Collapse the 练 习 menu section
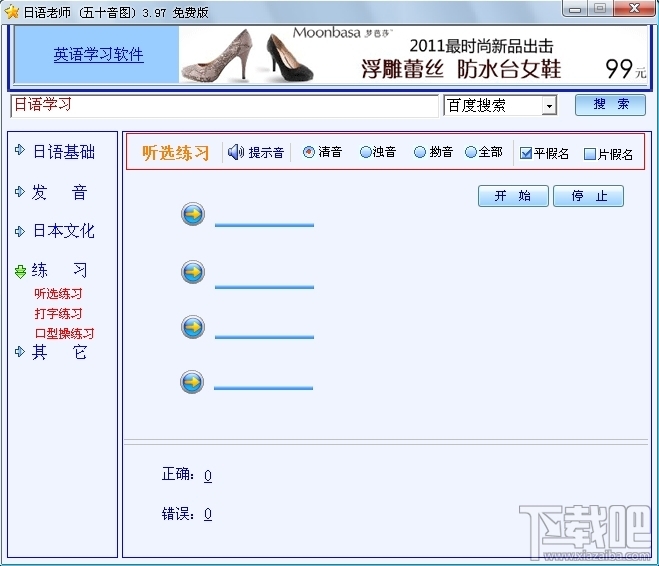 pyautogui.click(x=59, y=271)
